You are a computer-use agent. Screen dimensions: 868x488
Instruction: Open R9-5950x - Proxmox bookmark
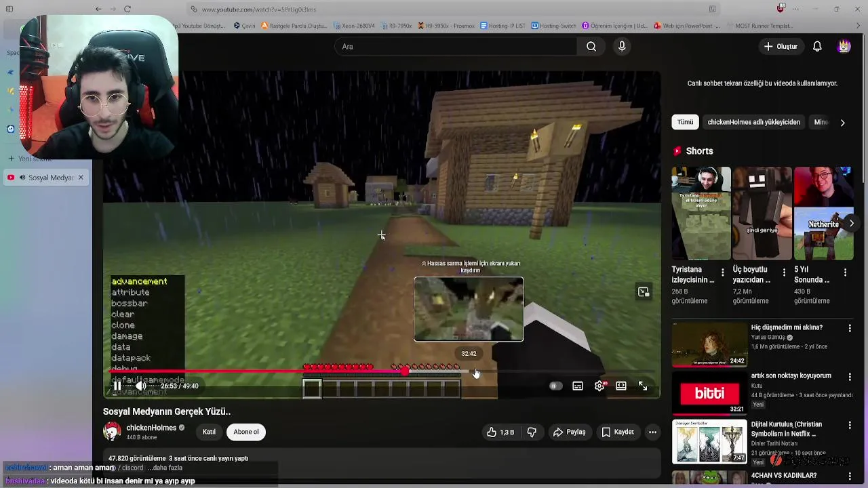(446, 26)
